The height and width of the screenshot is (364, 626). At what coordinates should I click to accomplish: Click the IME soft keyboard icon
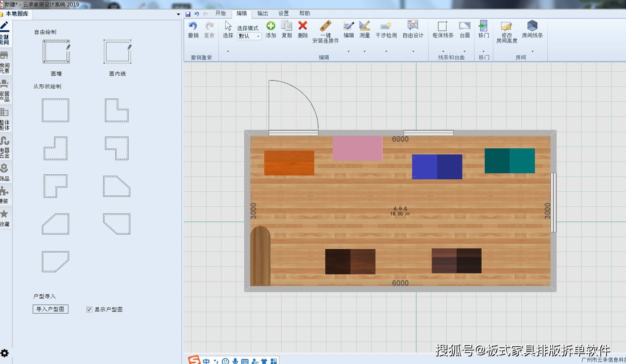(245, 361)
